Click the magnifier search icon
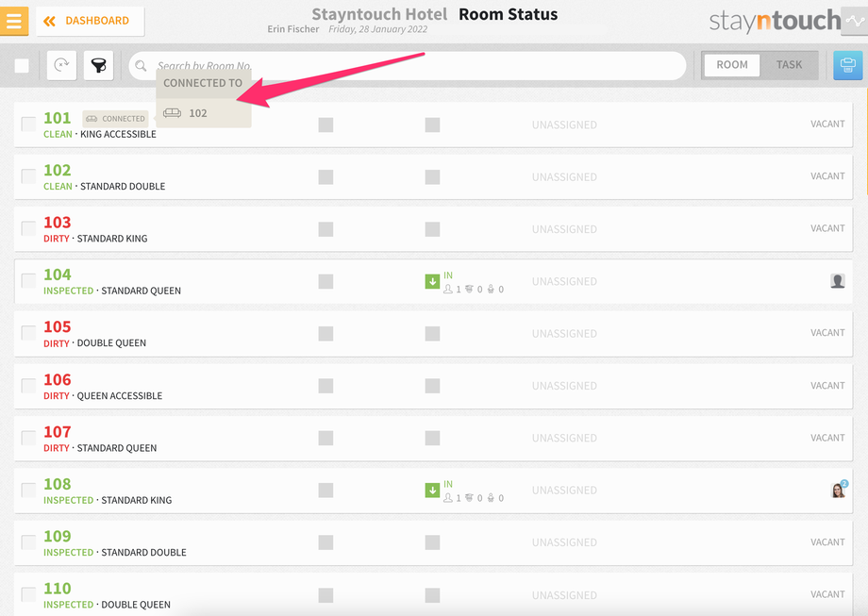Image resolution: width=868 pixels, height=616 pixels. tap(142, 66)
